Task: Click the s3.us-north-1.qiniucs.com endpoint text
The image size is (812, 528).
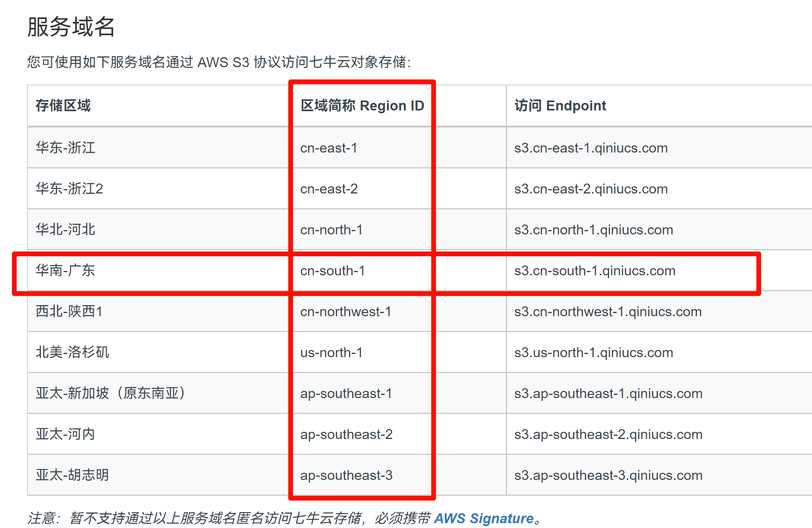Action: (593, 353)
